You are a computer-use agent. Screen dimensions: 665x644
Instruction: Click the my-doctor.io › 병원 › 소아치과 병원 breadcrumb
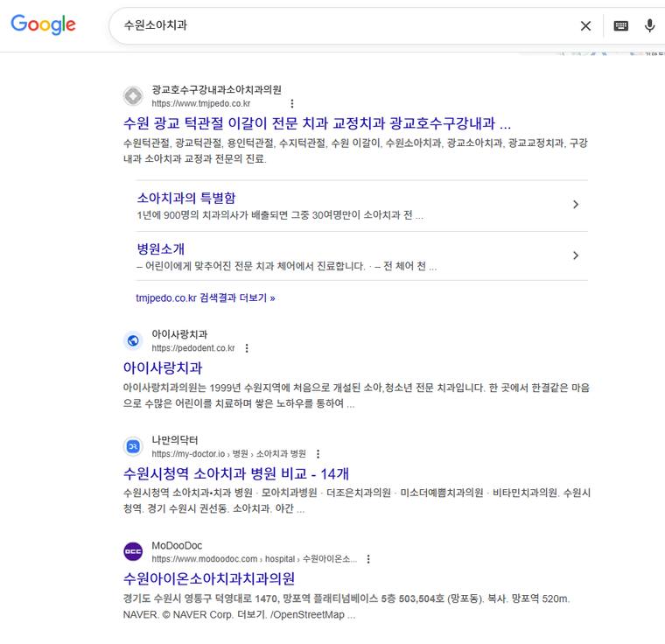tap(228, 454)
